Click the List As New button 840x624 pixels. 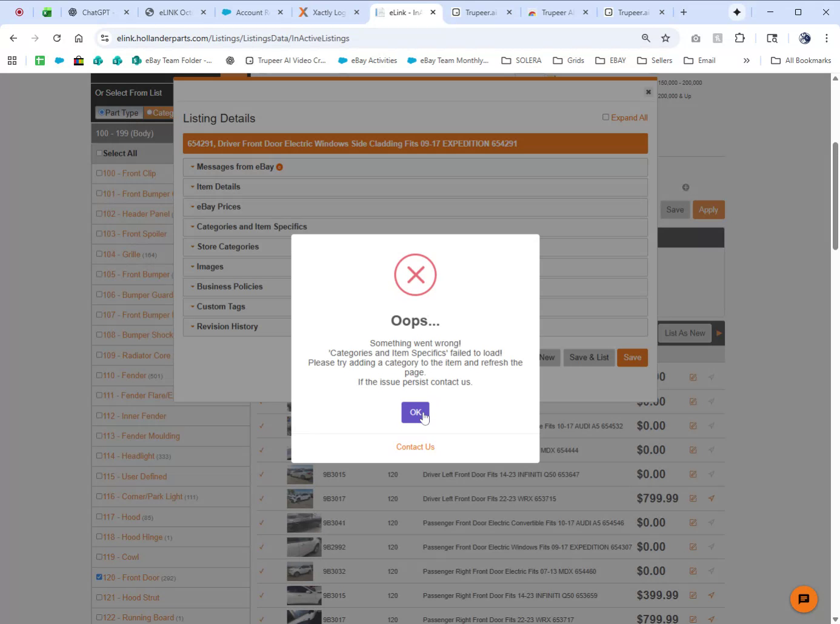(x=685, y=333)
